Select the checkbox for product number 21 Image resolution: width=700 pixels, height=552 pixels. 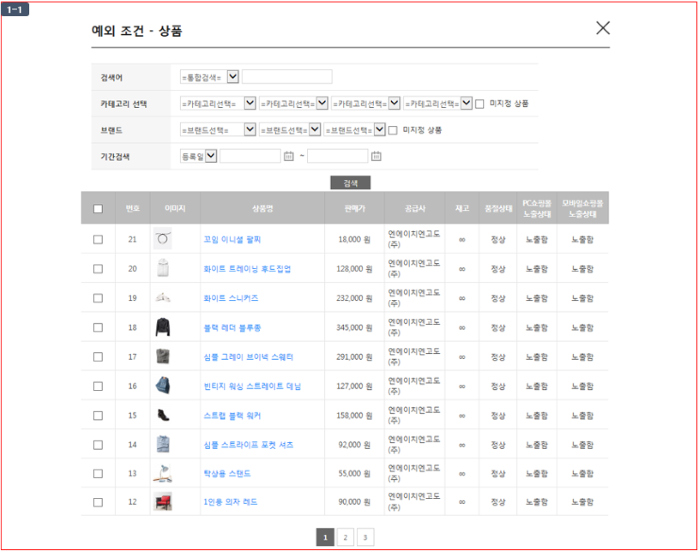point(98,240)
